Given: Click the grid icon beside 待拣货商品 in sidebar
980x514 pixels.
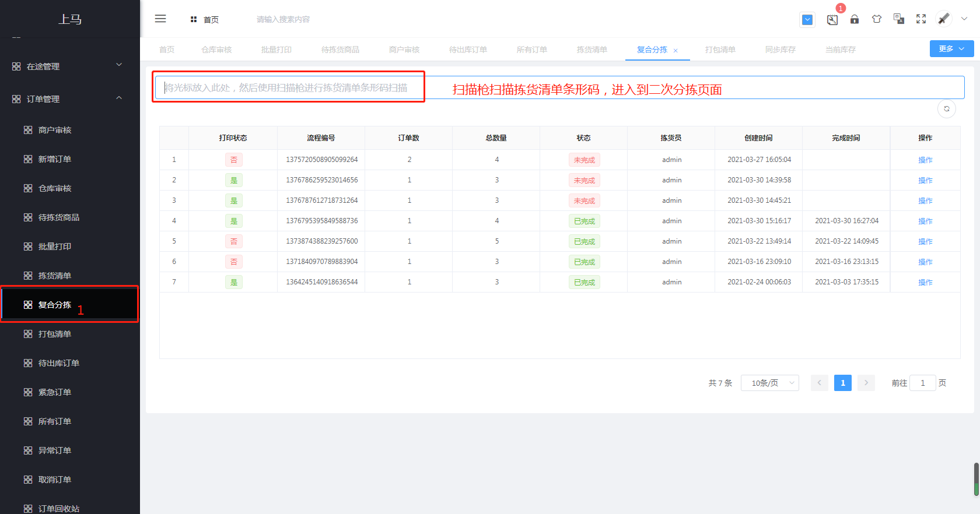Looking at the screenshot, I should pos(28,217).
